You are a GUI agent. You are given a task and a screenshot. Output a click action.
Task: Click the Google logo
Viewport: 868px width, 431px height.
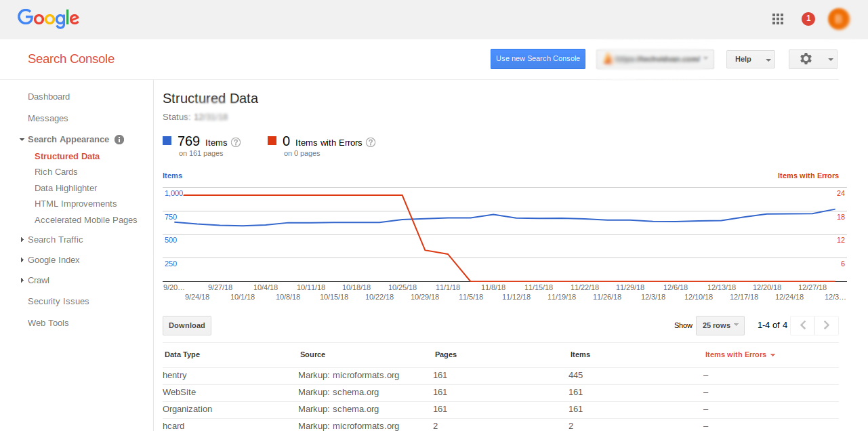pos(48,19)
